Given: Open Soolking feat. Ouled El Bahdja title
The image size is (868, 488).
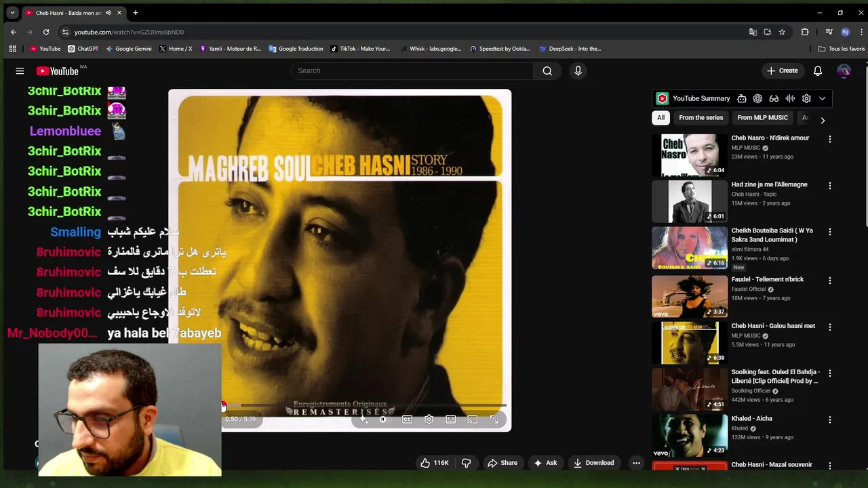Looking at the screenshot, I should (775, 377).
